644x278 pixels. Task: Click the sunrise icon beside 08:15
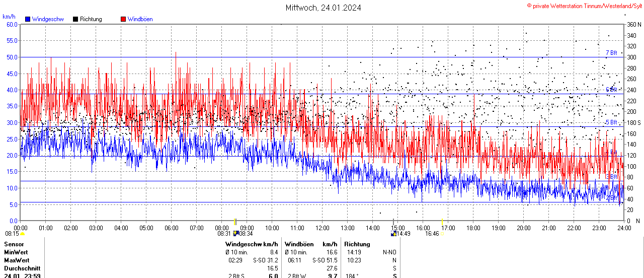pos(22,234)
